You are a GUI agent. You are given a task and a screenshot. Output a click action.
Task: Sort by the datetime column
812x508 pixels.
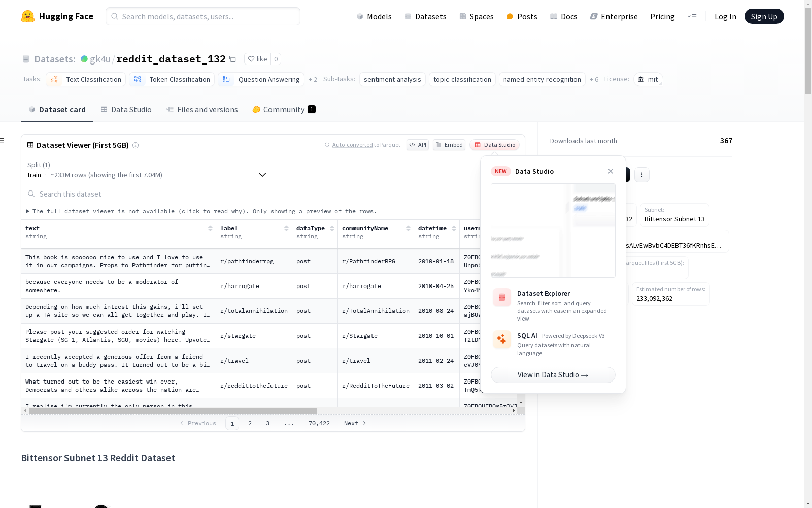point(454,229)
